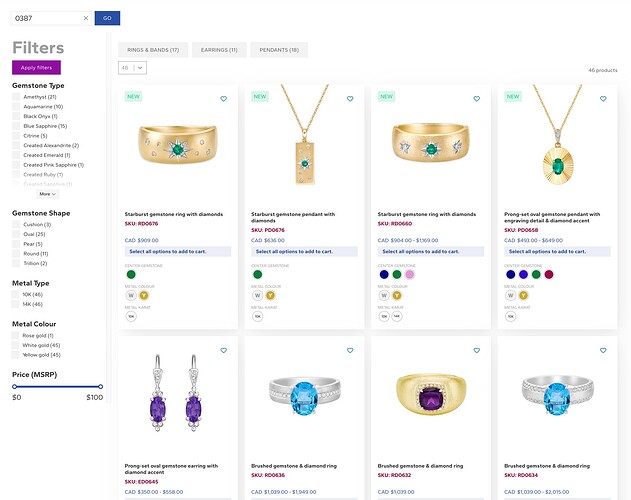Switch to Rings & Bands tab

coord(153,50)
